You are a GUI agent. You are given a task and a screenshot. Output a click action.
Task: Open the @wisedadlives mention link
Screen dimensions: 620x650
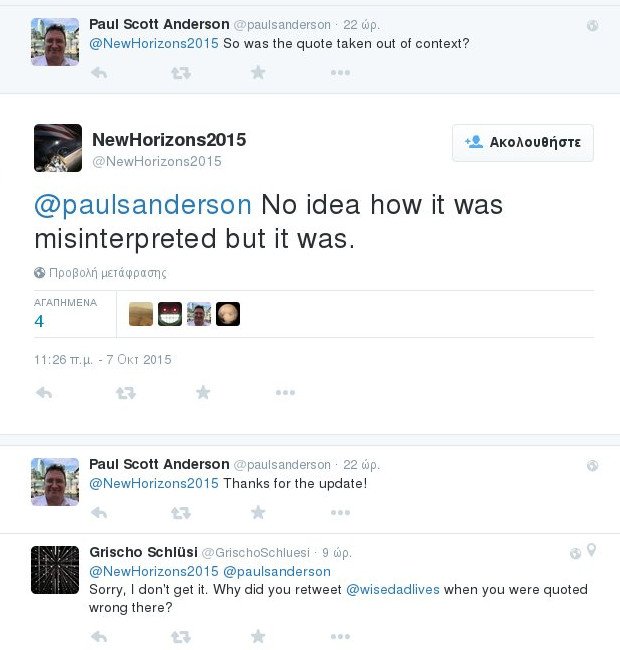click(x=393, y=590)
